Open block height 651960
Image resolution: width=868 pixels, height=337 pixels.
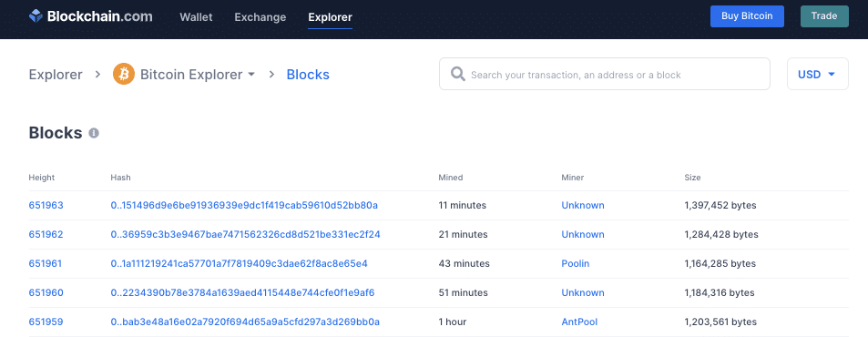coord(46,292)
